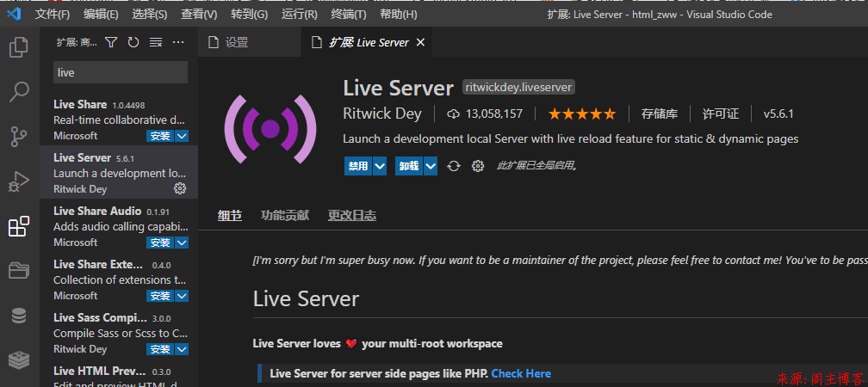The height and width of the screenshot is (387, 868).
Task: Open Extensions view in activity bar
Action: (19, 226)
